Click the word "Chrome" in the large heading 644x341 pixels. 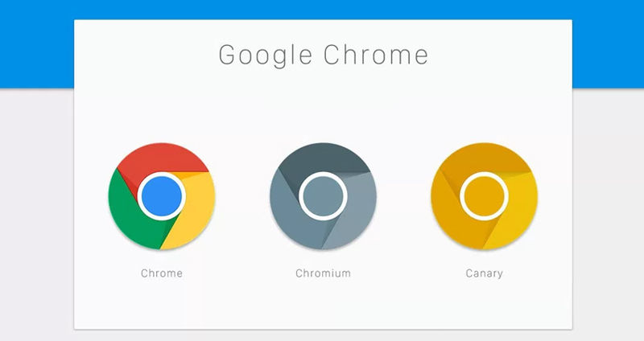tap(376, 55)
